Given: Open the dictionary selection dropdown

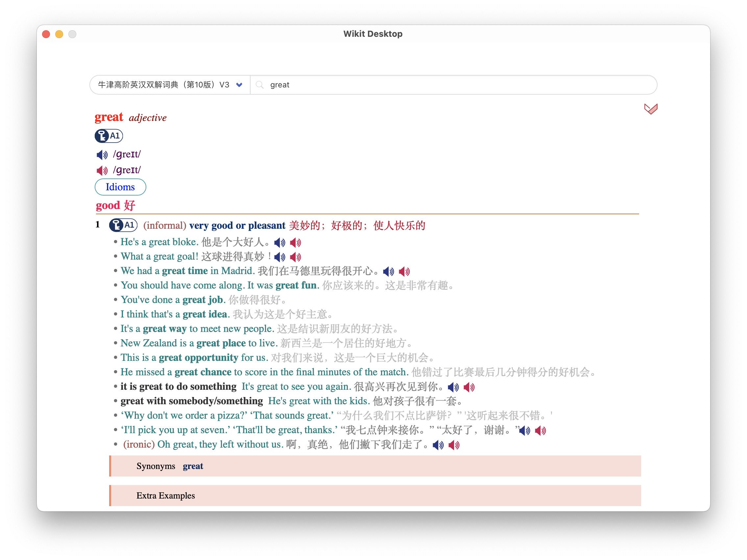Looking at the screenshot, I should (239, 85).
